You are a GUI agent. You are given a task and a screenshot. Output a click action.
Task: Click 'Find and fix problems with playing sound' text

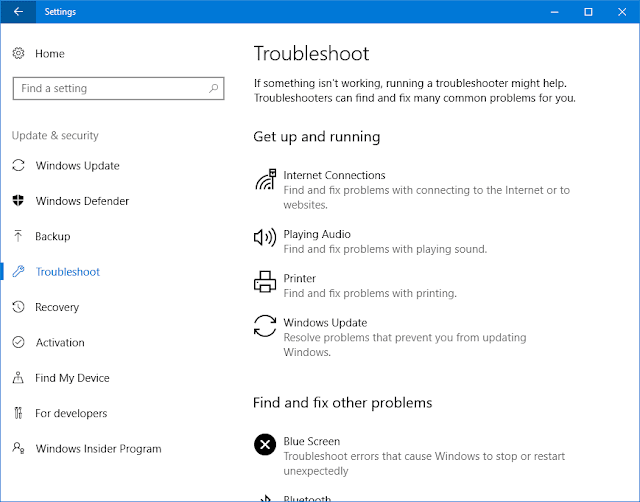pos(385,249)
